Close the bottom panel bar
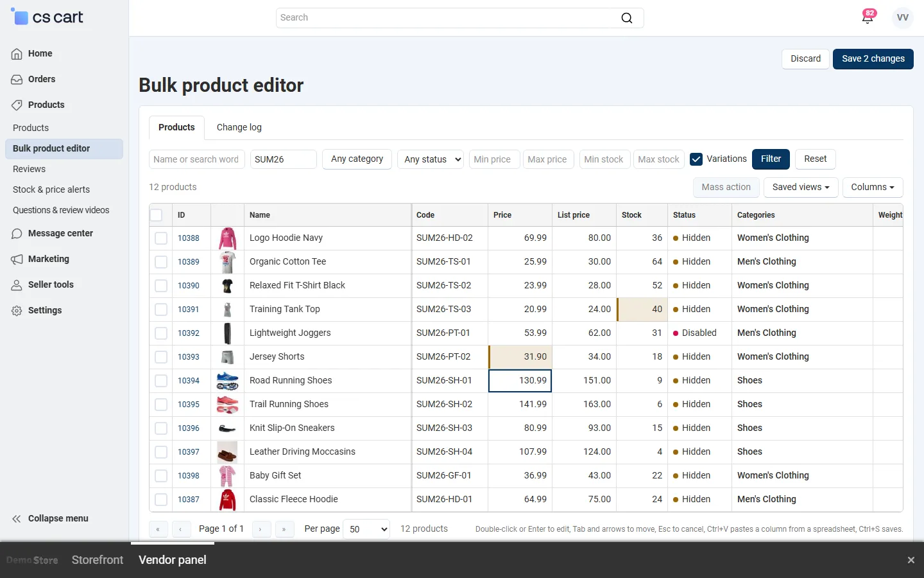The height and width of the screenshot is (578, 924). click(911, 560)
